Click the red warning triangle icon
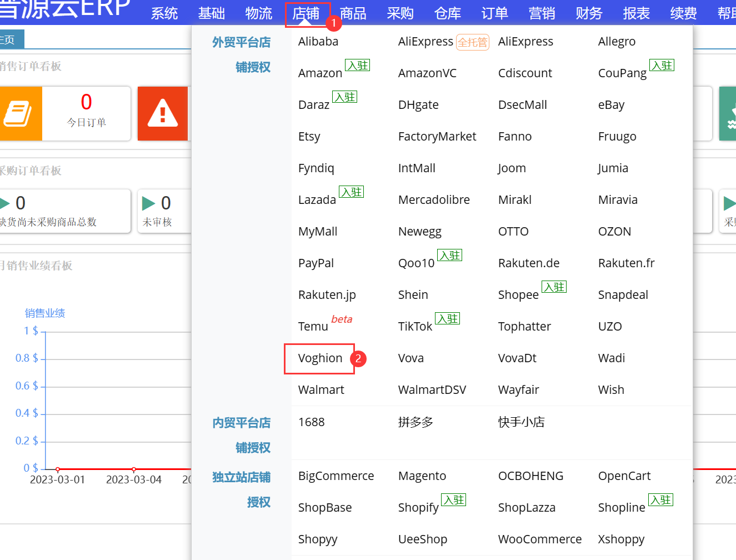 point(163,113)
